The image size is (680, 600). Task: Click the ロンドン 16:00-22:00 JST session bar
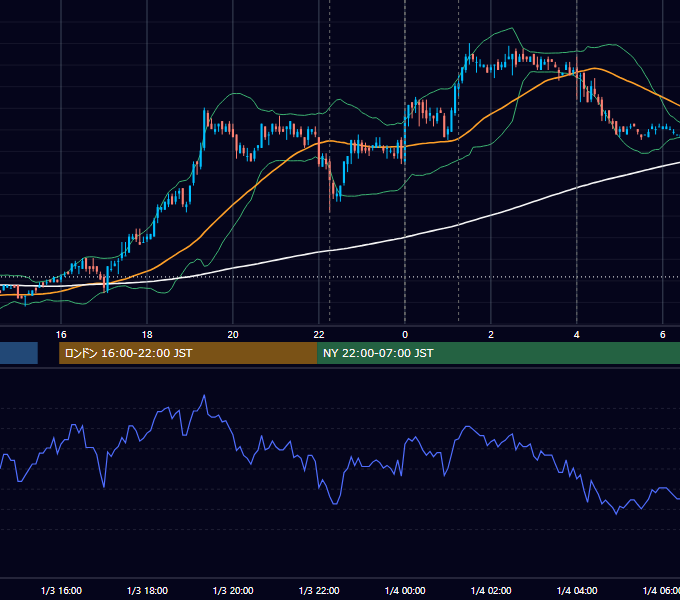(188, 353)
